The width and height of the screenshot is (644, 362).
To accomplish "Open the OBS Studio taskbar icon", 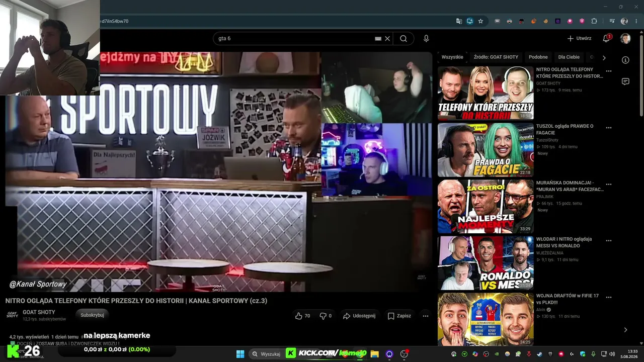I will [x=404, y=354].
